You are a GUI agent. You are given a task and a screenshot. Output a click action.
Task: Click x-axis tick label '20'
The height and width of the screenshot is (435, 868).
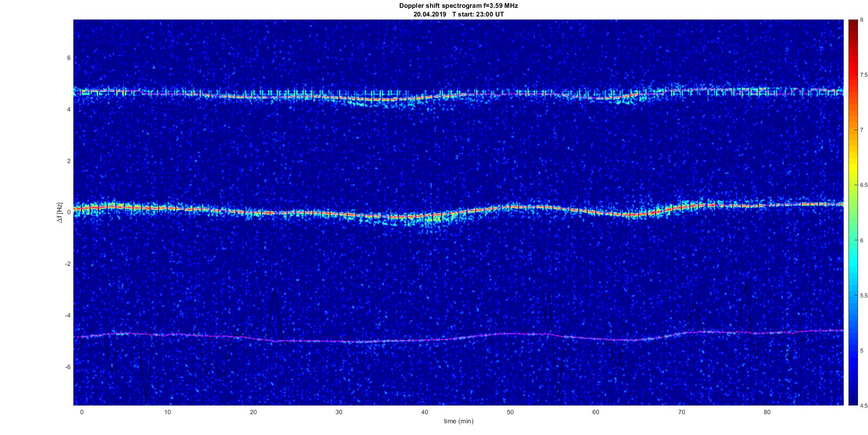tap(253, 412)
